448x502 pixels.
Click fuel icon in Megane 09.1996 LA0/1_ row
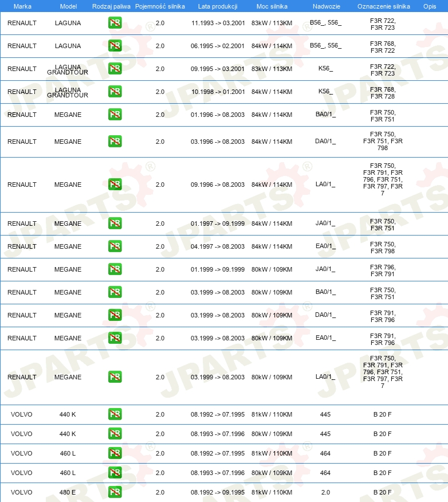115,184
